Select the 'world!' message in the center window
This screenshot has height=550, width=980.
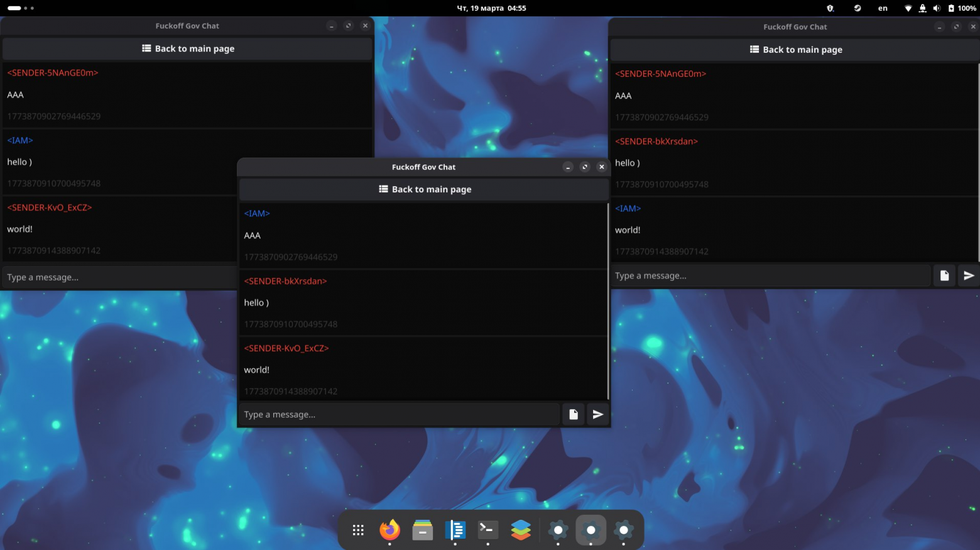[x=256, y=370]
